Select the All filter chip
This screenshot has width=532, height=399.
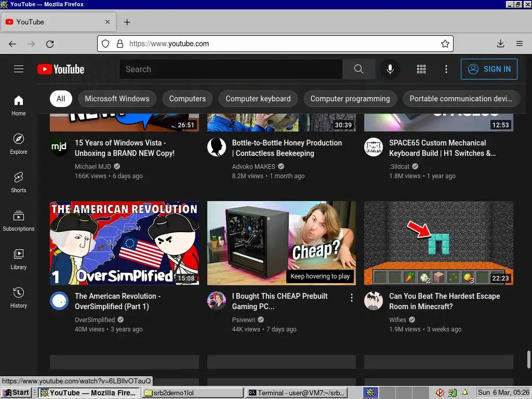(x=61, y=99)
